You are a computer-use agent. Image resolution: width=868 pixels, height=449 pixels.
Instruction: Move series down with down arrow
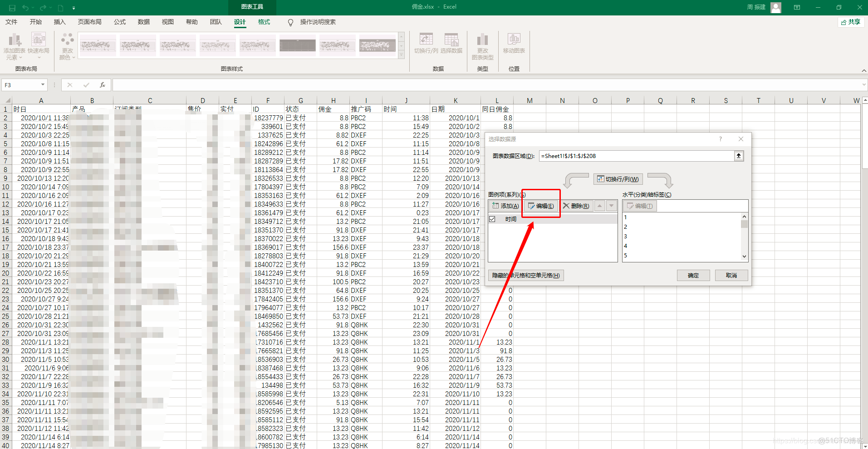(x=612, y=206)
